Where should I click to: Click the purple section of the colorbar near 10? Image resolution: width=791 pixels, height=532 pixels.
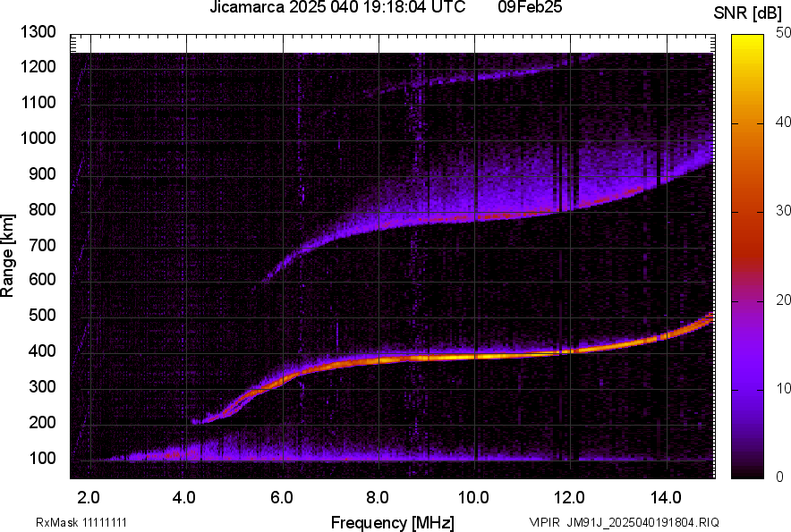[x=747, y=389]
